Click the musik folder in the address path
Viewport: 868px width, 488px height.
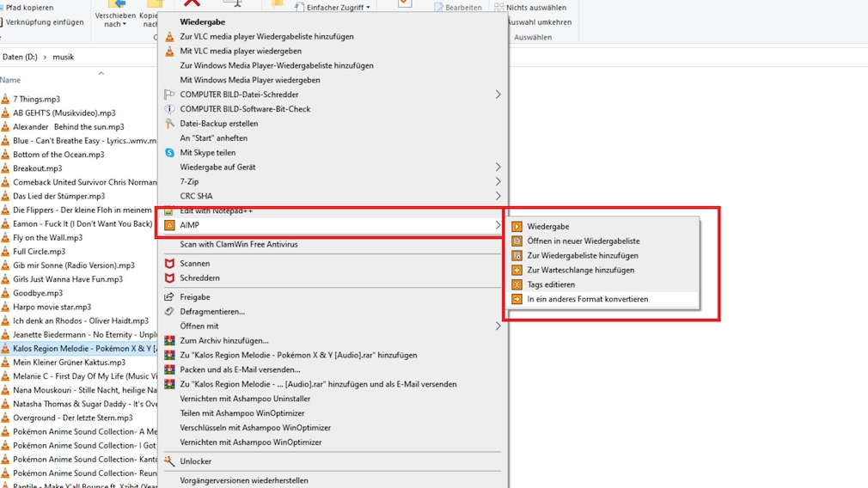point(63,58)
